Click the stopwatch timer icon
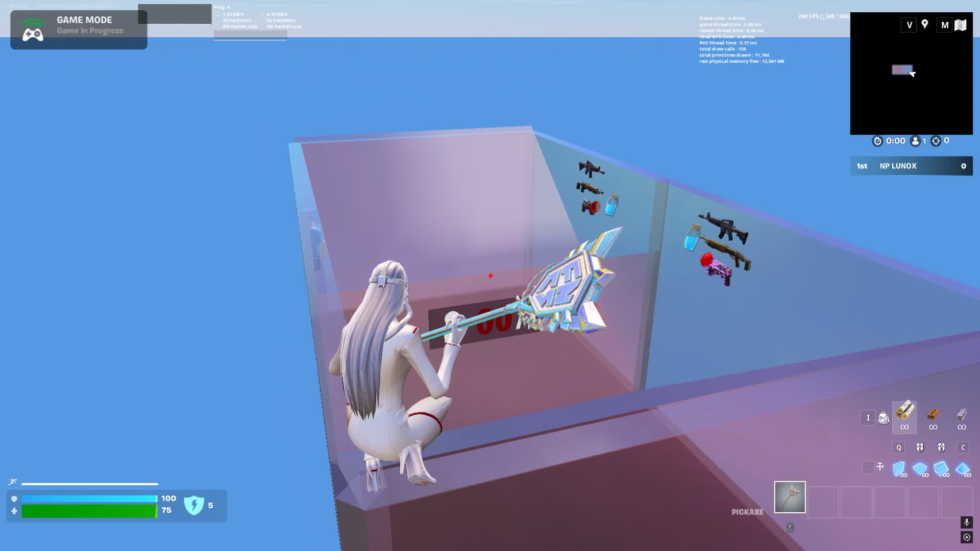The width and height of the screenshot is (980, 551). tap(877, 141)
